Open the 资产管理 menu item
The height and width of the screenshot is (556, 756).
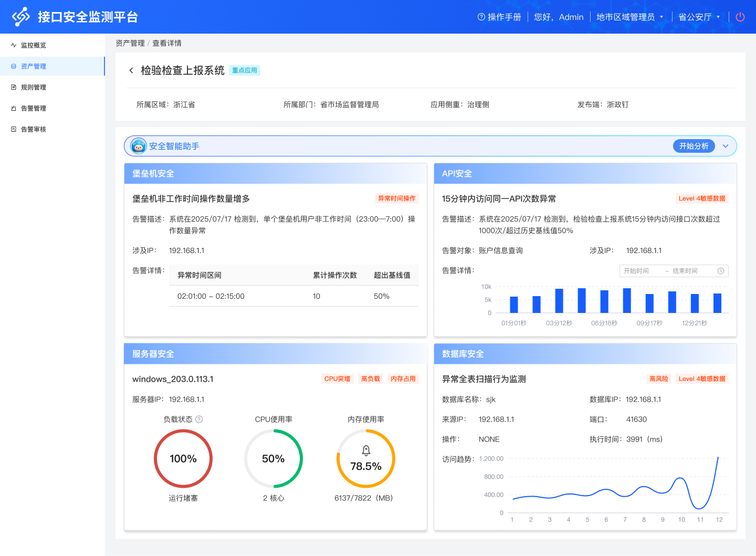(x=52, y=66)
